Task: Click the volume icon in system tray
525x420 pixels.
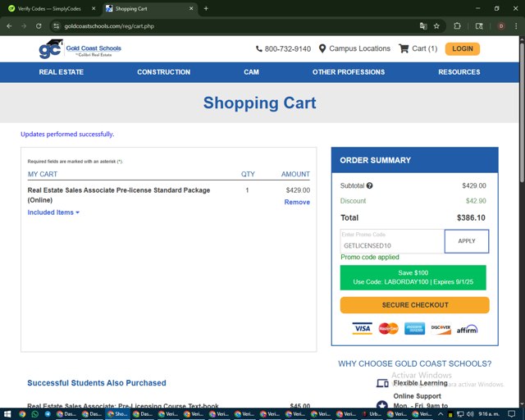Action: click(x=470, y=414)
